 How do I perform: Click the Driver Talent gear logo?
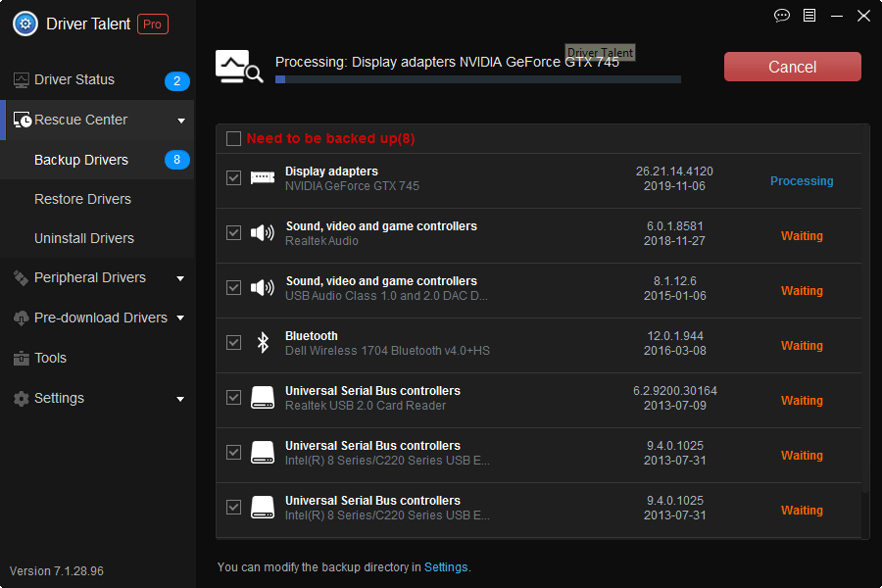point(25,24)
